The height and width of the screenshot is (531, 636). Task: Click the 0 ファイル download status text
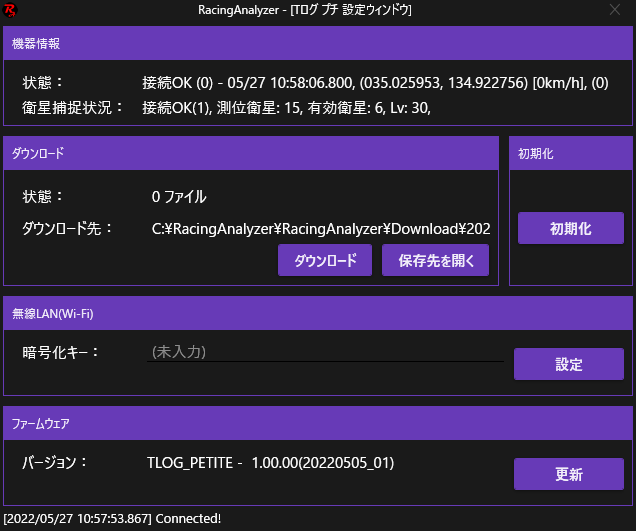coord(179,197)
